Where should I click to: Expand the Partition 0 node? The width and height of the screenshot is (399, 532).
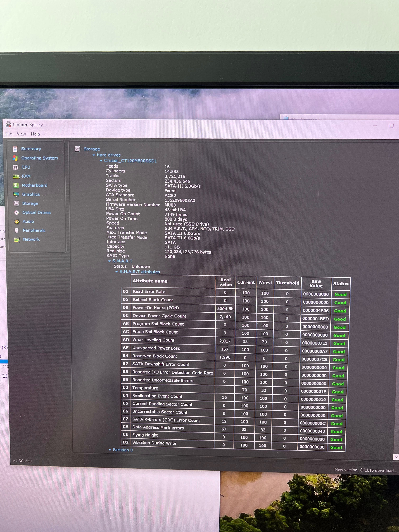click(110, 450)
